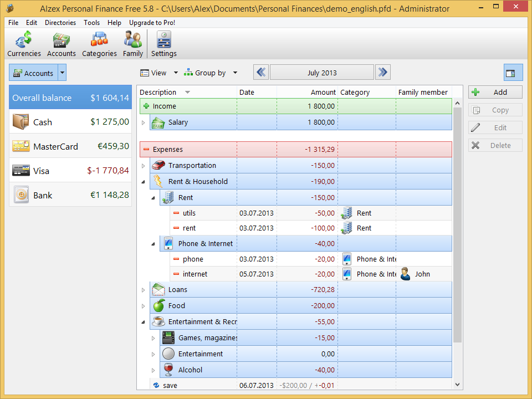Select the rent transaction dated 03.07.2013
The width and height of the screenshot is (532, 399).
(311, 228)
